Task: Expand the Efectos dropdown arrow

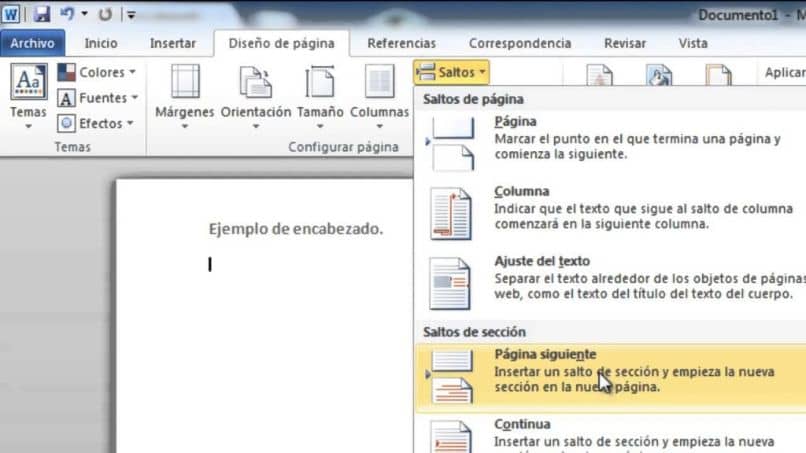Action: [x=130, y=123]
